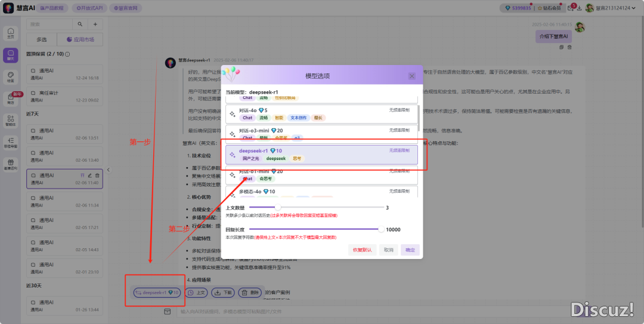Switch to the 应用市场 tab
This screenshot has width=644, height=324.
tap(80, 39)
